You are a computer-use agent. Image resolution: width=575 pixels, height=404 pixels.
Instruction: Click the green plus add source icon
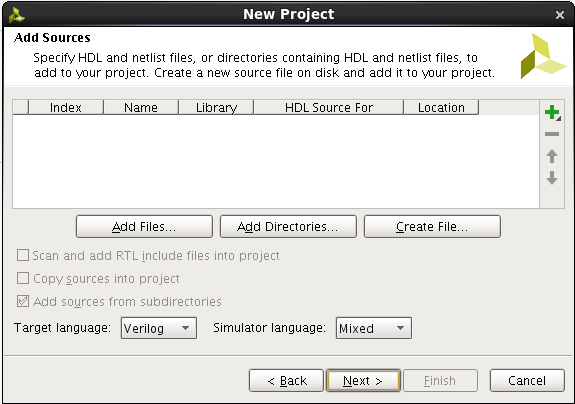pyautogui.click(x=552, y=112)
